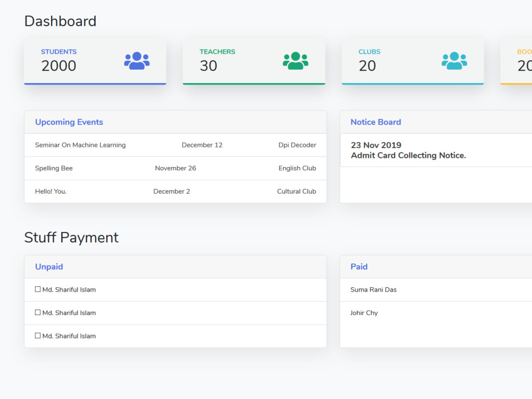This screenshot has width=532, height=399.
Task: Click the green Teachers group icon
Action: [x=295, y=61]
